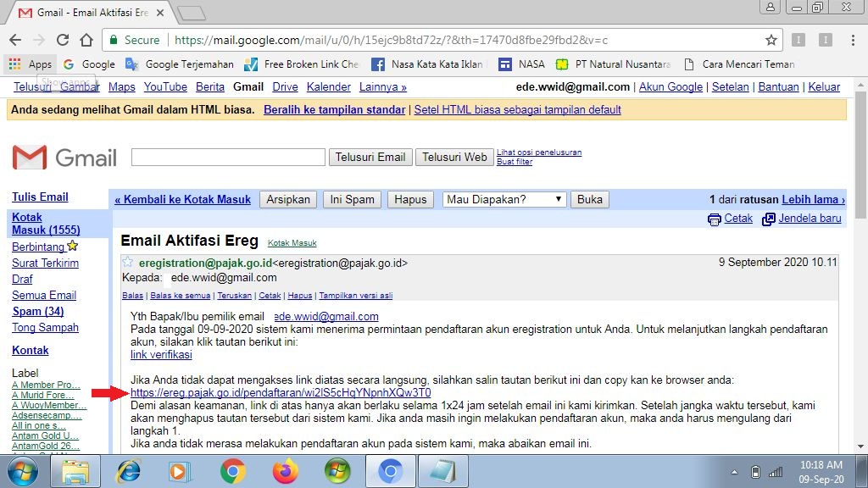Open the Mau Diapakan? dropdown
This screenshot has height=488, width=868.
504,199
